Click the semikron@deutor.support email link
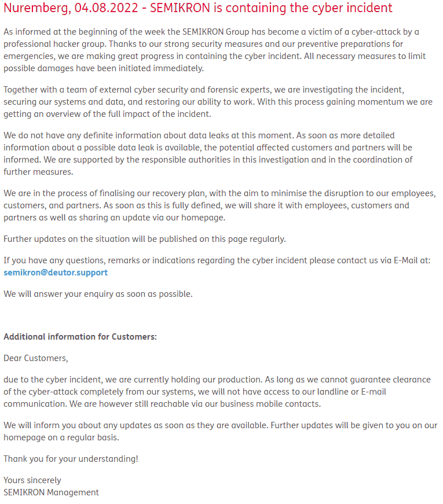This screenshot has width=443, height=504. point(56,273)
